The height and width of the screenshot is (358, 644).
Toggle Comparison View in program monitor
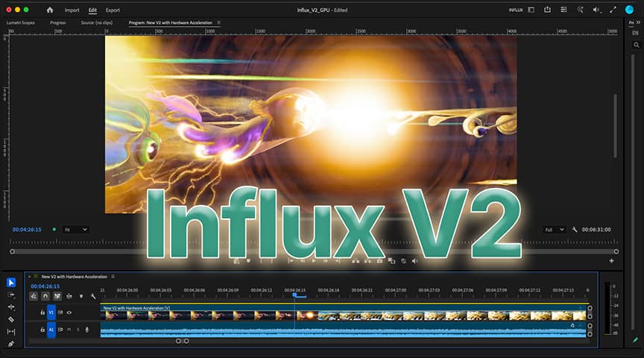[391, 260]
